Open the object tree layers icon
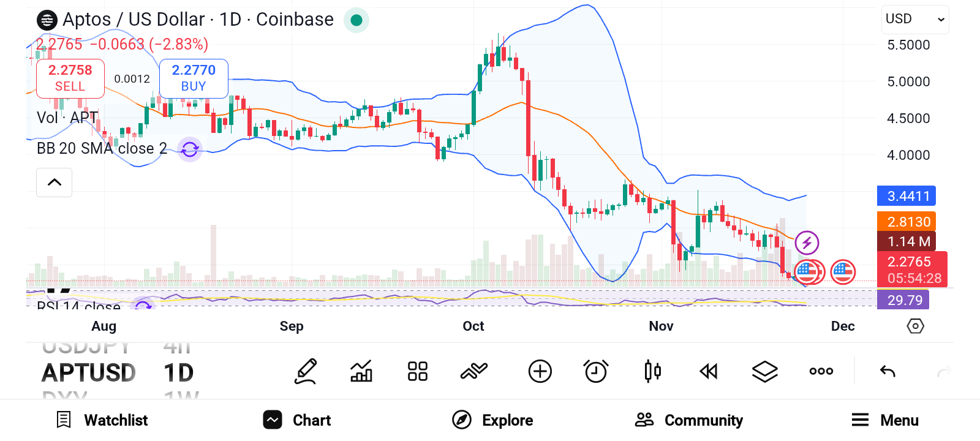This screenshot has width=980, height=441. (x=765, y=371)
